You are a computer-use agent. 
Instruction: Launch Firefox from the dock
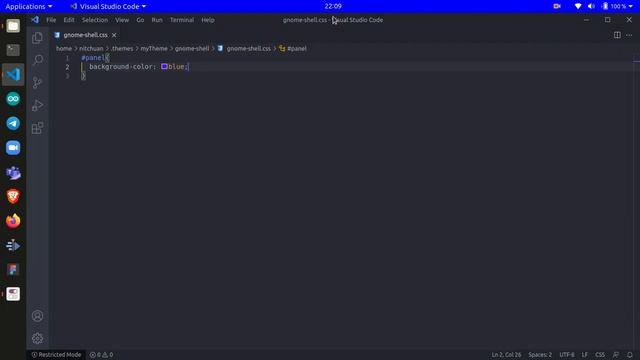tap(13, 221)
